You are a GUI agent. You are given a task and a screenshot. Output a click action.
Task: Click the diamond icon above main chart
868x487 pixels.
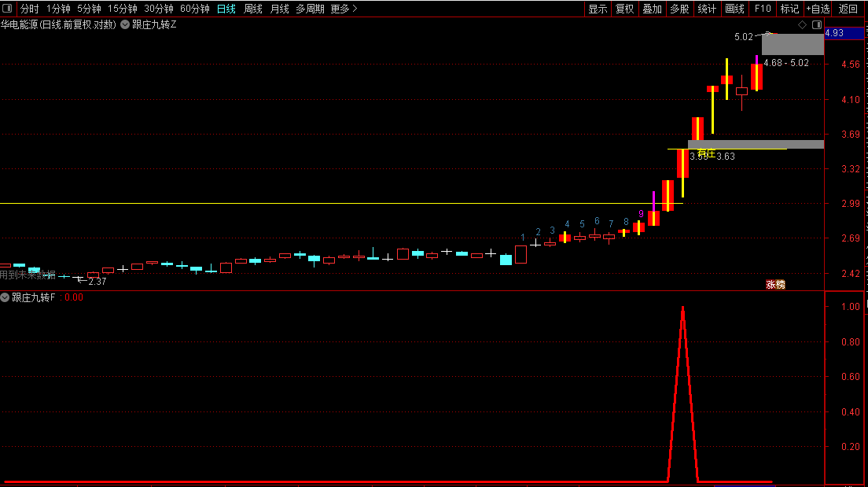click(x=802, y=24)
